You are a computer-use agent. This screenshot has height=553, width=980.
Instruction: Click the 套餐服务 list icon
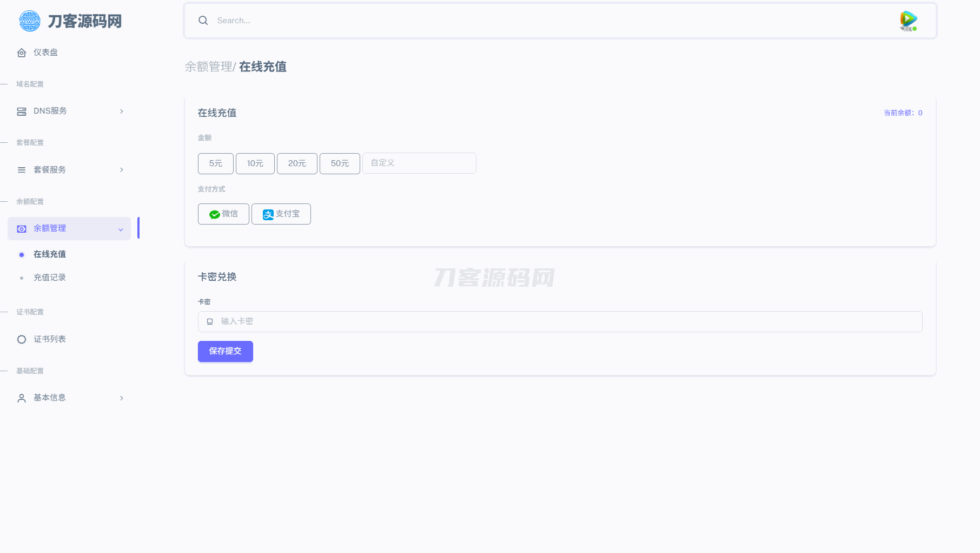tap(22, 170)
